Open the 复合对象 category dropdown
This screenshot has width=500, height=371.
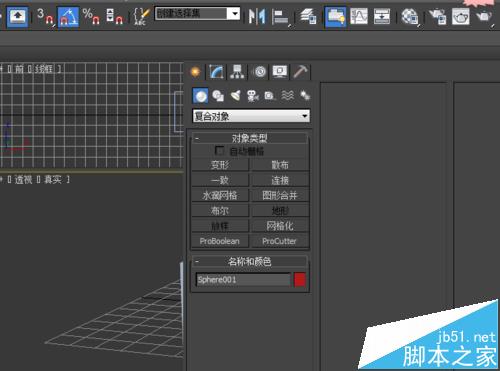pos(251,116)
